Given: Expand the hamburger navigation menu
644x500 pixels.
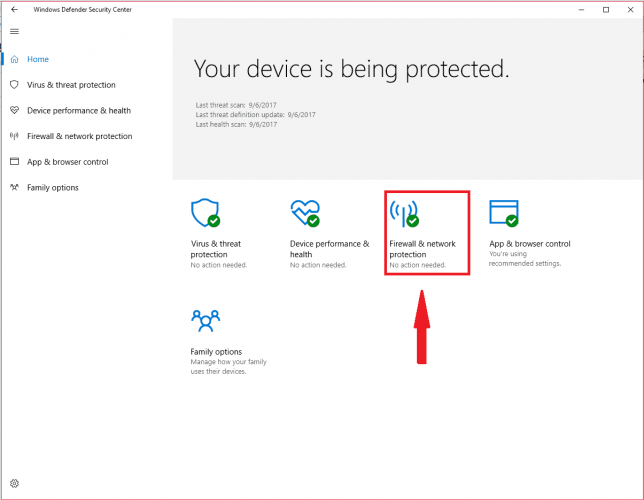Looking at the screenshot, I should click(14, 32).
